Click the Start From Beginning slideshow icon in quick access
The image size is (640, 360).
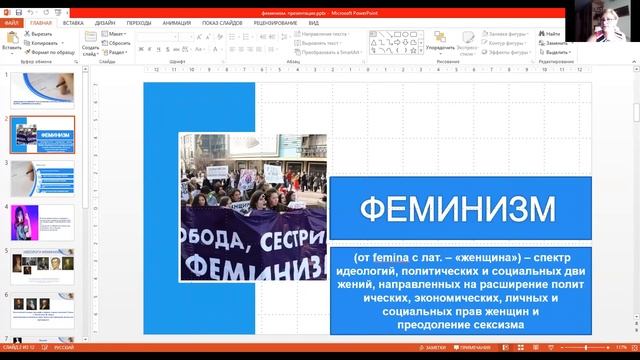click(x=58, y=13)
